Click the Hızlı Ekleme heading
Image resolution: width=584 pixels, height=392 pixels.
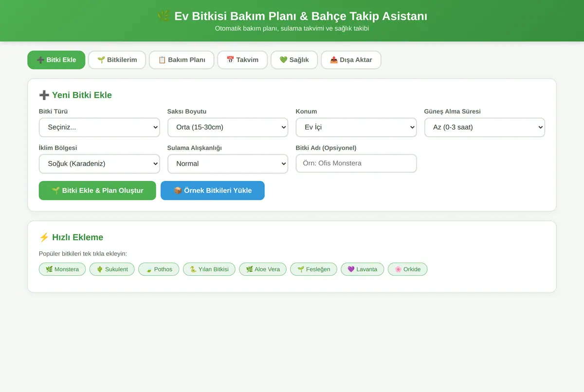point(71,237)
